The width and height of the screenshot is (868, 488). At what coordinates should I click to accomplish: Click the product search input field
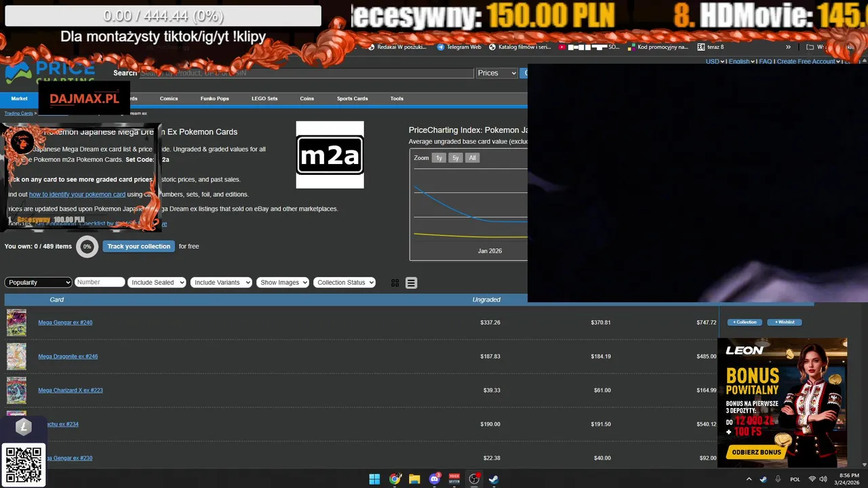(x=305, y=73)
